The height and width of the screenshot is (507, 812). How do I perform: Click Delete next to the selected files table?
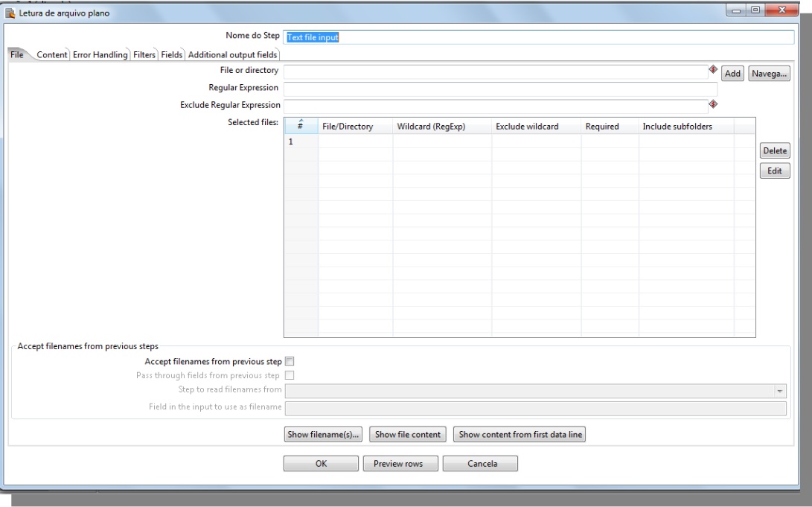pos(774,151)
